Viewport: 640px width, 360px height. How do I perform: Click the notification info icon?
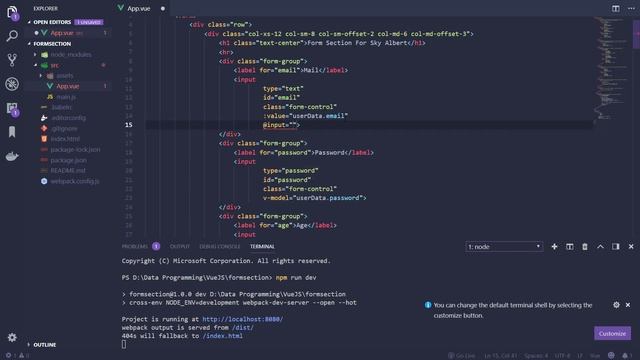(428, 305)
